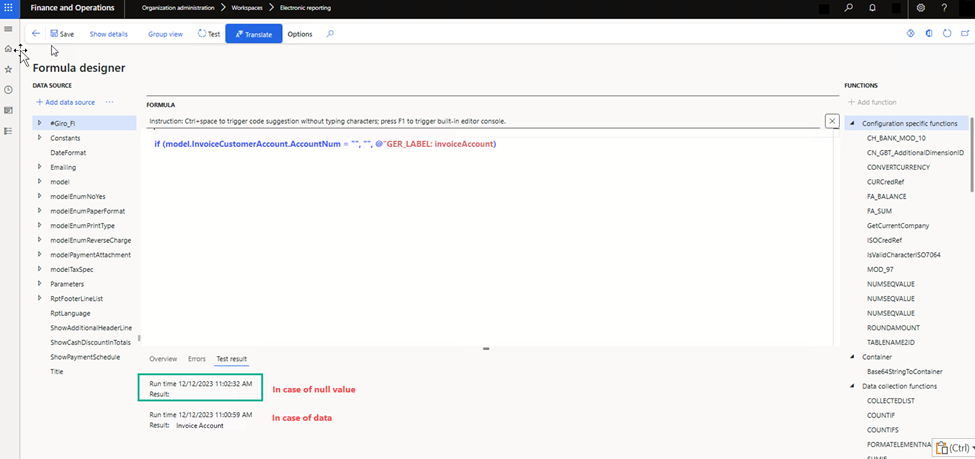Collapse the Configuration specific functions group
This screenshot has width=975, height=459.
click(851, 123)
